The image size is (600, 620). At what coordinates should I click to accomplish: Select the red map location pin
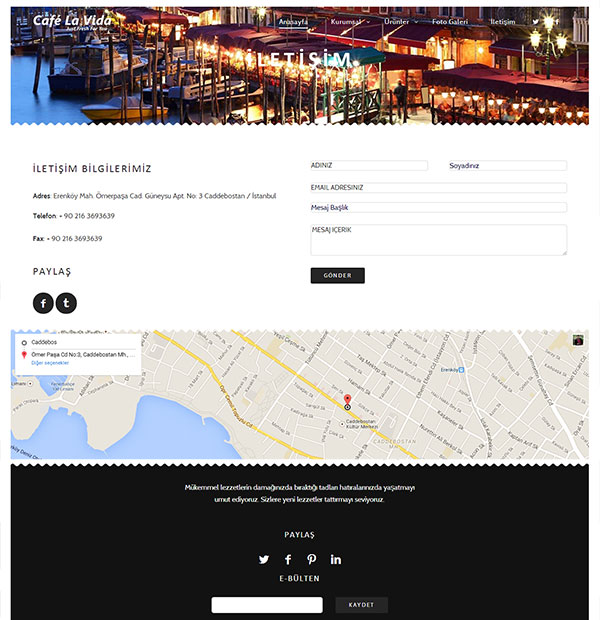point(347,400)
